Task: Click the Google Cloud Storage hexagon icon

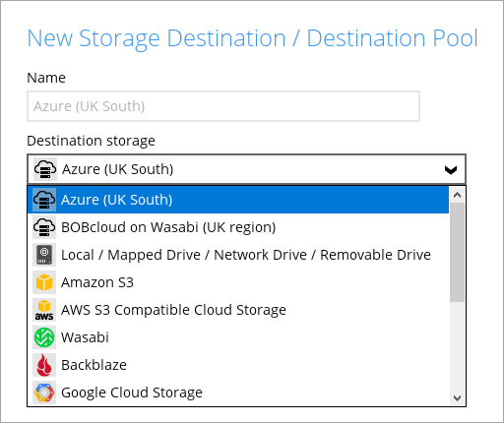Action: [44, 393]
